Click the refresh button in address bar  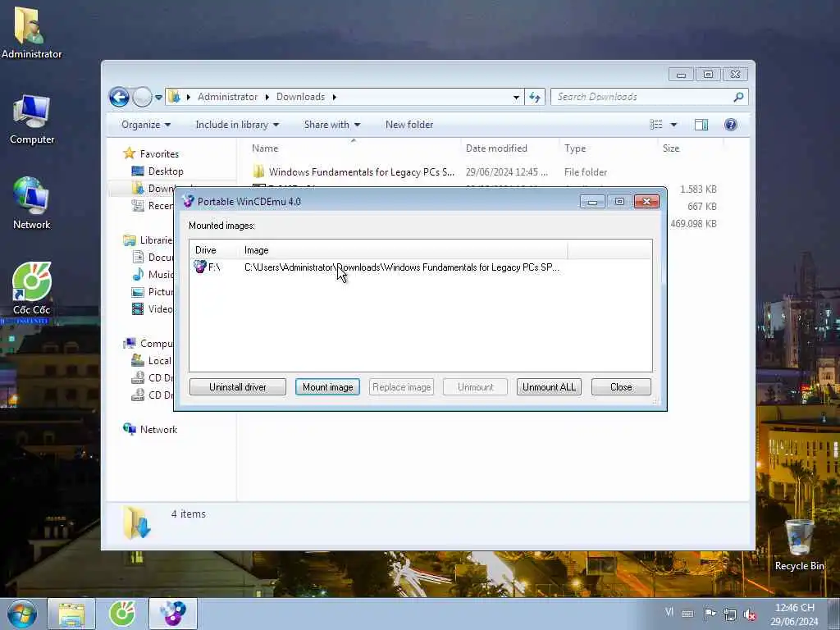535,97
